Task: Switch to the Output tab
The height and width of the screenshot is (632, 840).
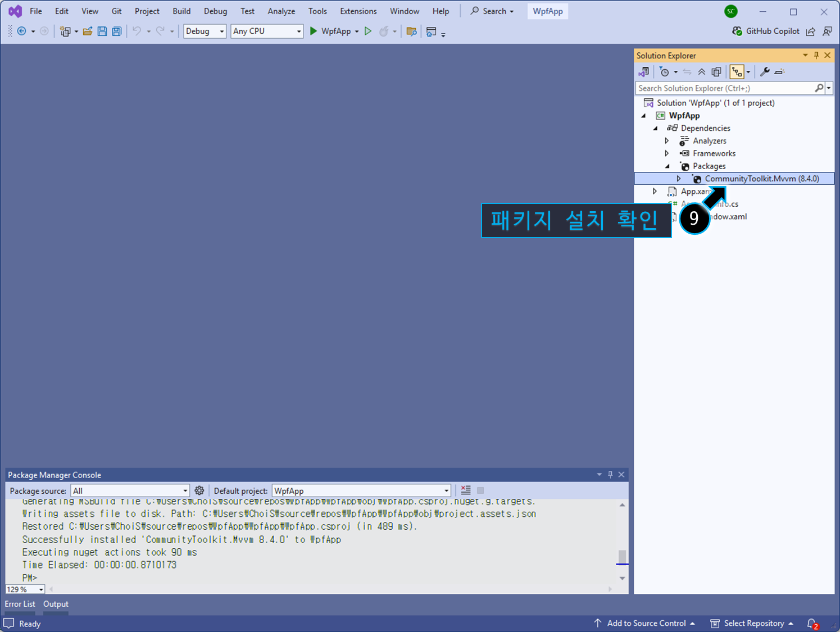Action: pyautogui.click(x=56, y=604)
